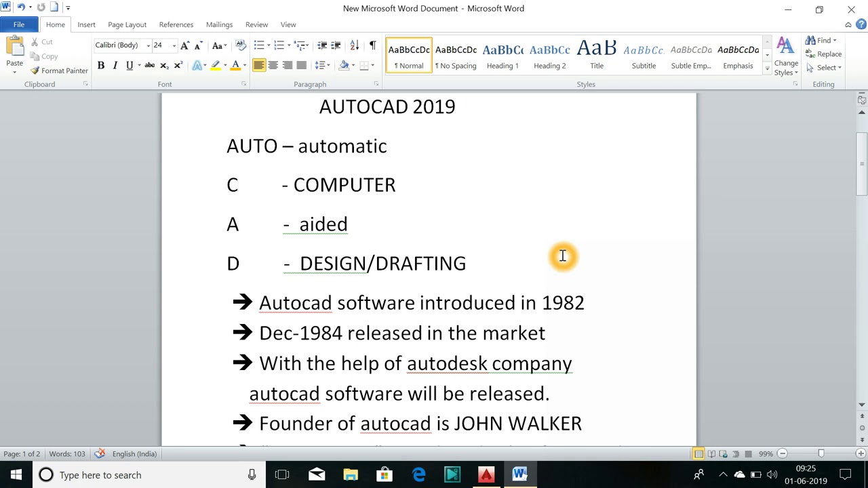Toggle Bold formatting
This screenshot has width=868, height=488.
pyautogui.click(x=100, y=65)
